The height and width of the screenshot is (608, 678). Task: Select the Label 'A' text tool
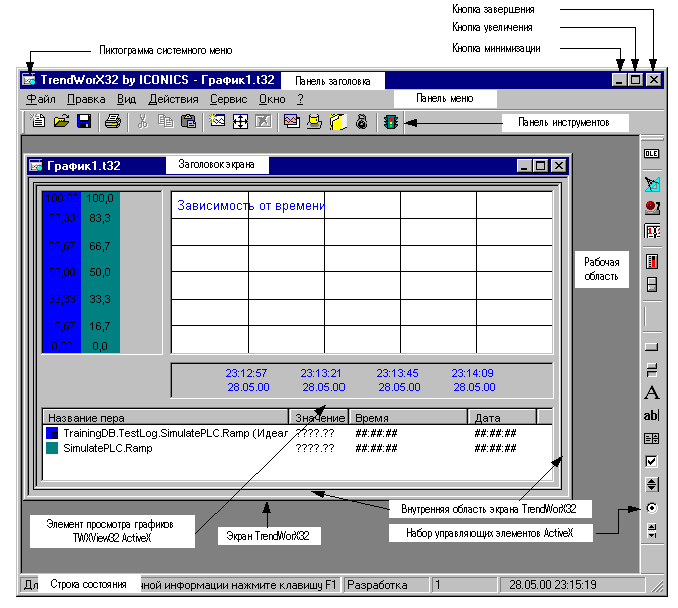652,393
